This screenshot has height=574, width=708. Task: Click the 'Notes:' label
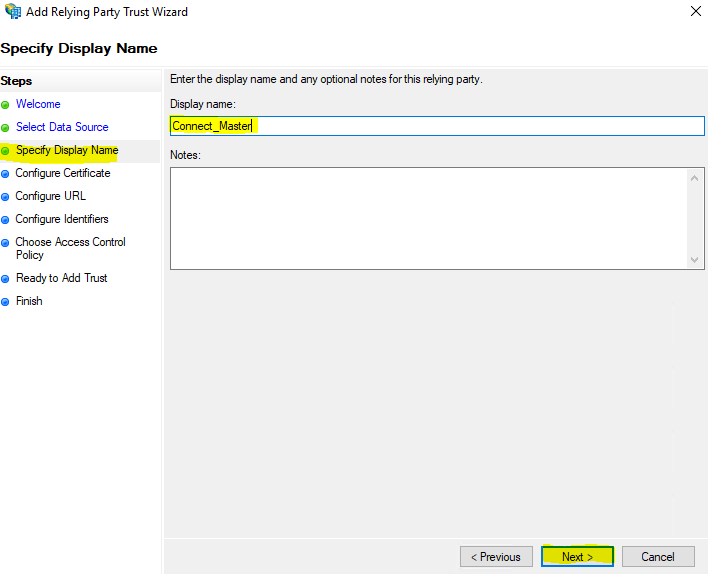185,155
